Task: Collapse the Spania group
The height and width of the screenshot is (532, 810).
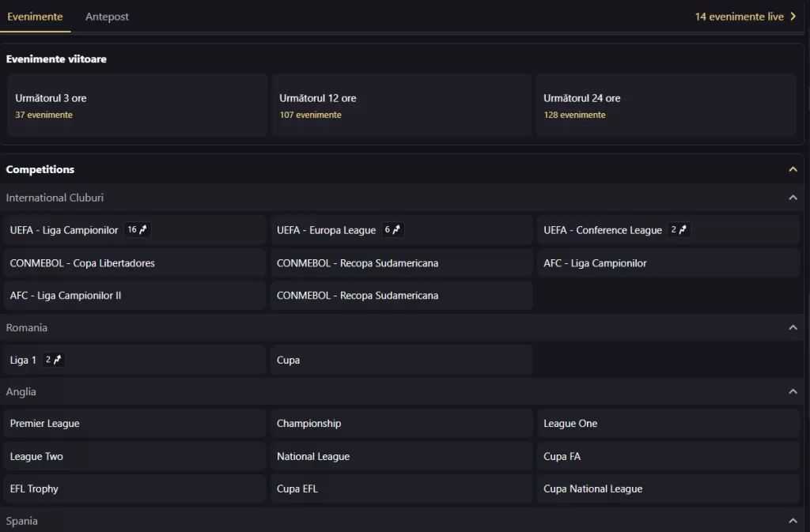Action: pyautogui.click(x=793, y=521)
